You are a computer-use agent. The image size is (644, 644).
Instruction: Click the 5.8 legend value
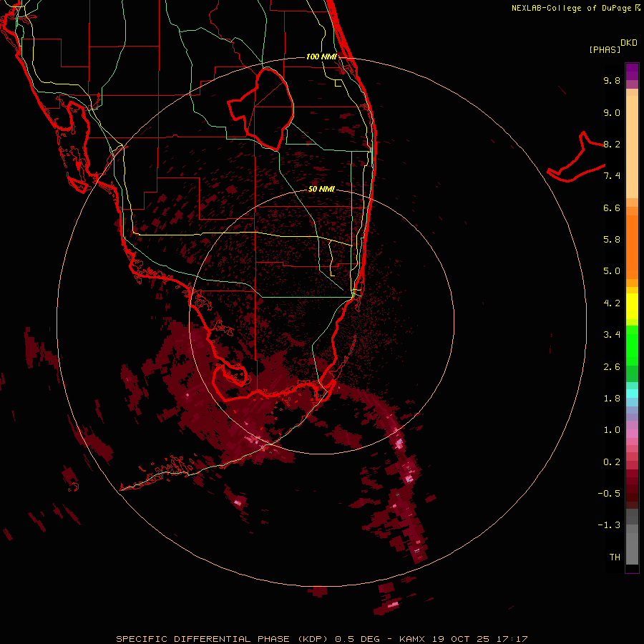(612, 240)
